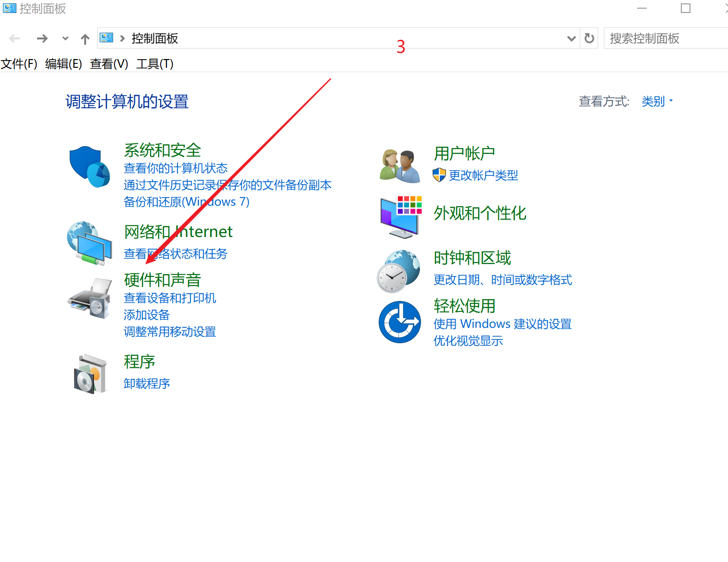The height and width of the screenshot is (562, 728).
Task: Open 查看方式 类别 view dropdown
Action: click(657, 101)
